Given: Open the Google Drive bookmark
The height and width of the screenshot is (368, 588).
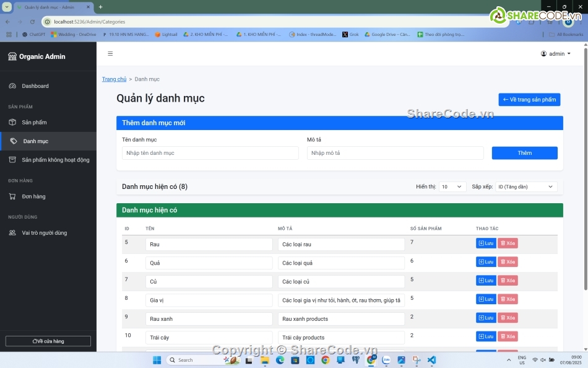Looking at the screenshot, I should point(387,34).
